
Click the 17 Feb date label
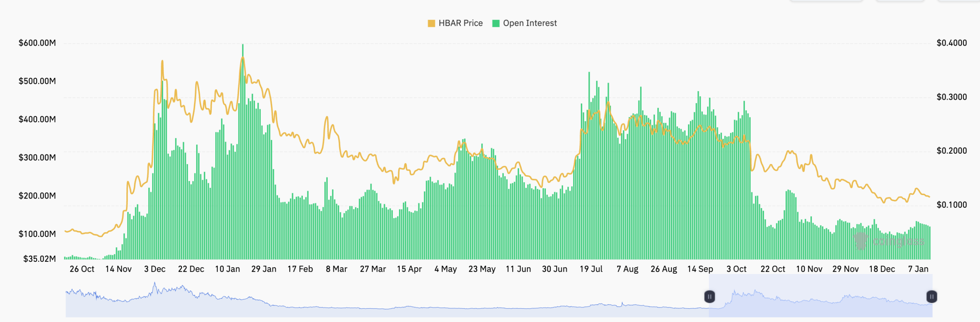[300, 269]
